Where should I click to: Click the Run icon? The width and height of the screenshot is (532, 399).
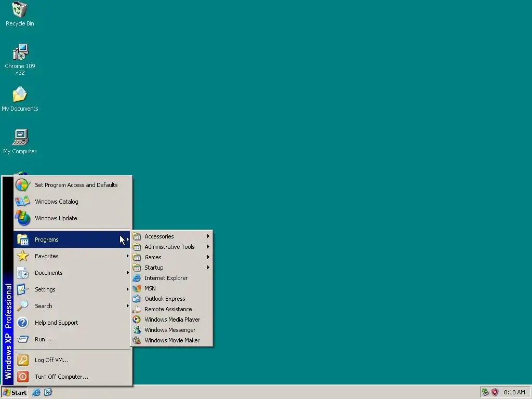(23, 339)
